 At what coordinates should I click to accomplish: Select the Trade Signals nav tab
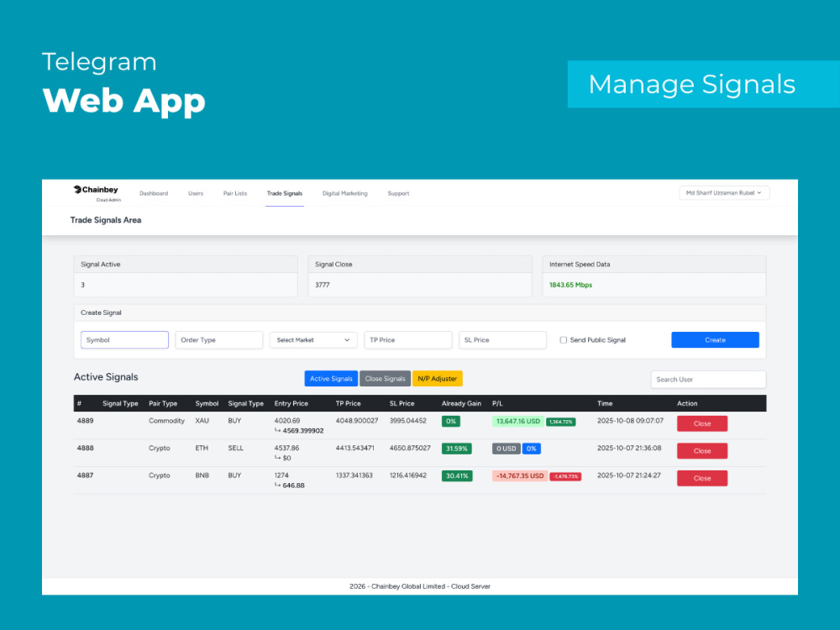pos(285,193)
